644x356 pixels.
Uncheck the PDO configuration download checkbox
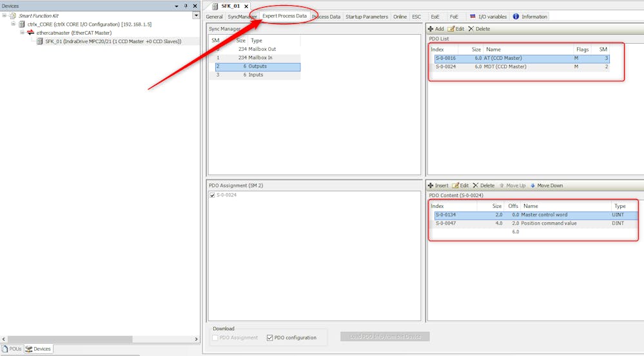[270, 337]
